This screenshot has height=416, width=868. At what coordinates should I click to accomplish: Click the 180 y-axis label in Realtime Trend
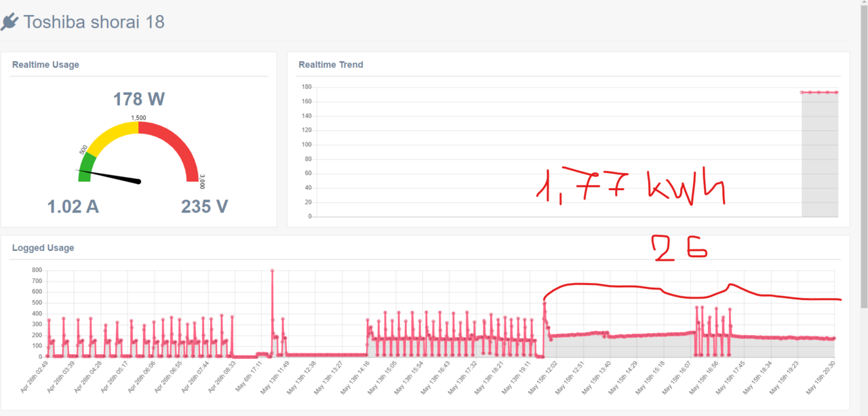coord(307,87)
